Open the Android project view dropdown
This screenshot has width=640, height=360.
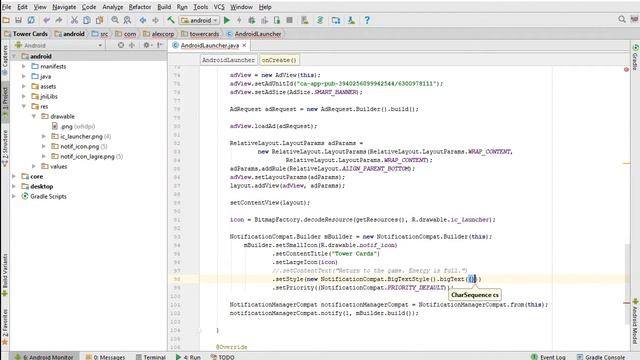point(58,45)
